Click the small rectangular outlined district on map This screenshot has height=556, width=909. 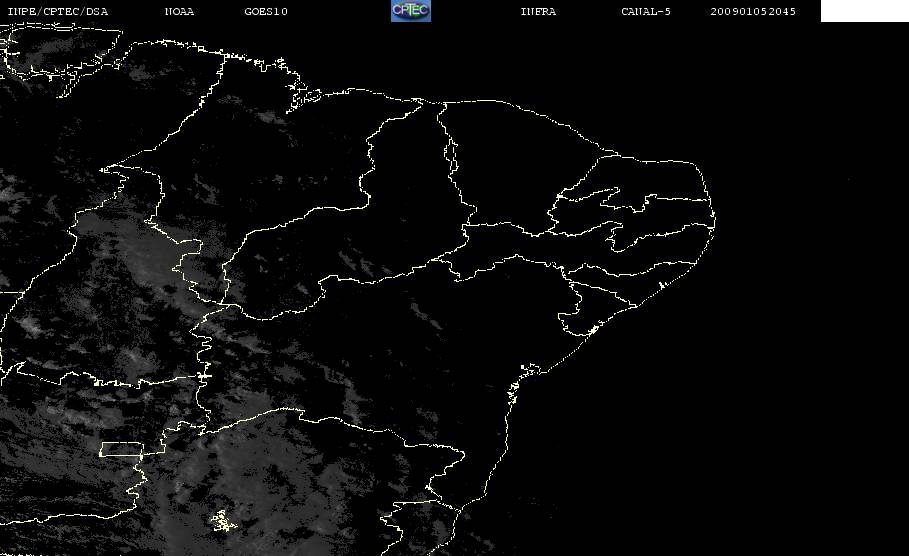tap(121, 449)
